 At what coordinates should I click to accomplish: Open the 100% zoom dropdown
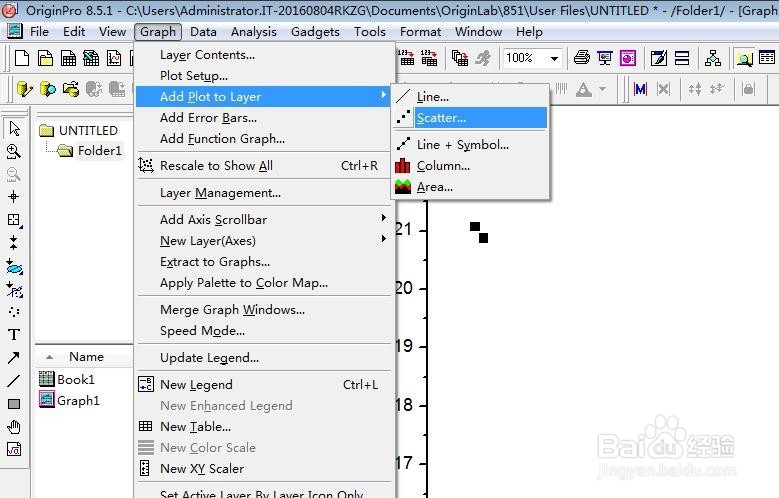point(554,59)
